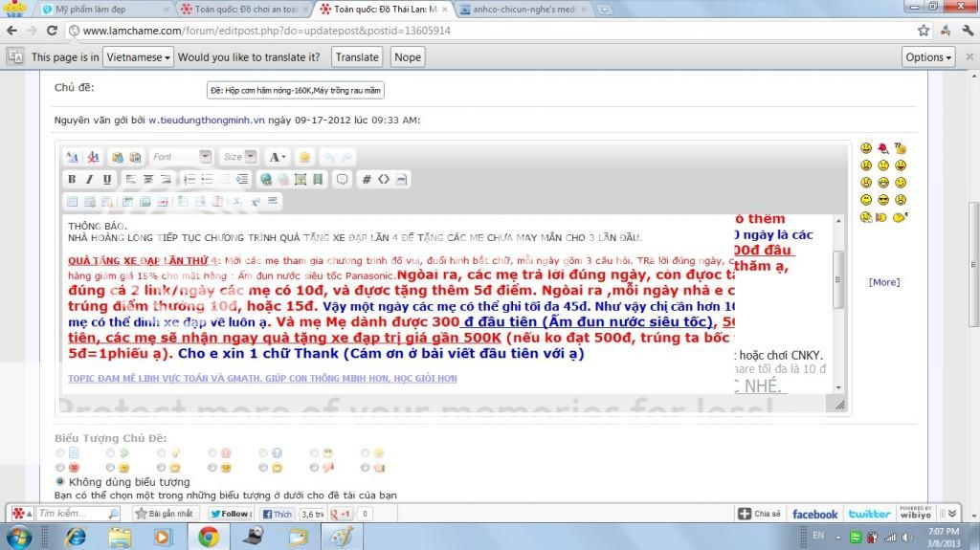Image resolution: width=980 pixels, height=550 pixels.
Task: Open the [More] smilies link
Action: (x=884, y=282)
